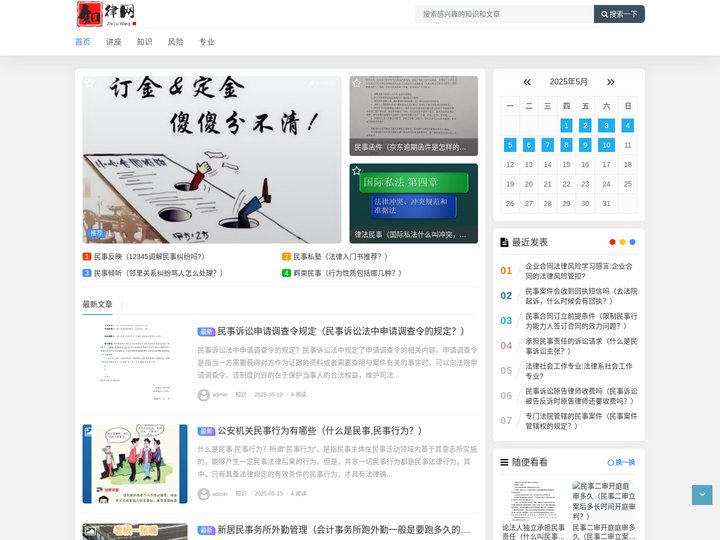Click thumbnail of 民事诉讼申请调查令 article
The image size is (720, 540).
pos(135,364)
